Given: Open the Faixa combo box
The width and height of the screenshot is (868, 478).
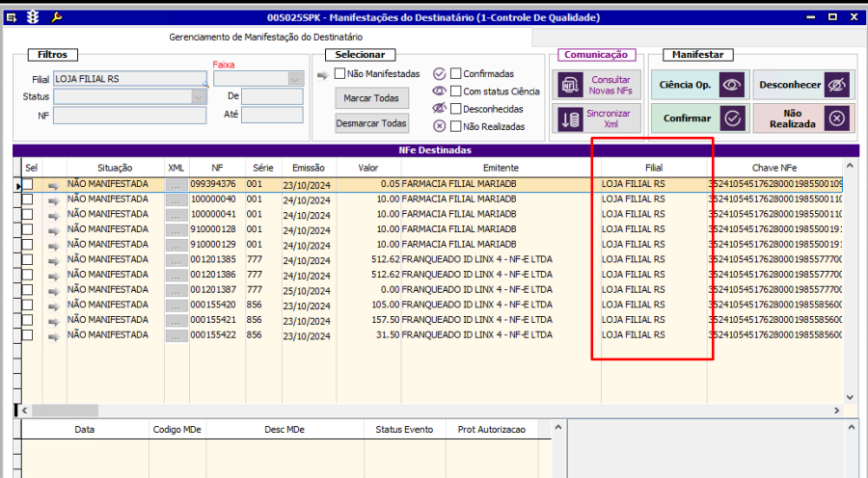Looking at the screenshot, I should [295, 79].
